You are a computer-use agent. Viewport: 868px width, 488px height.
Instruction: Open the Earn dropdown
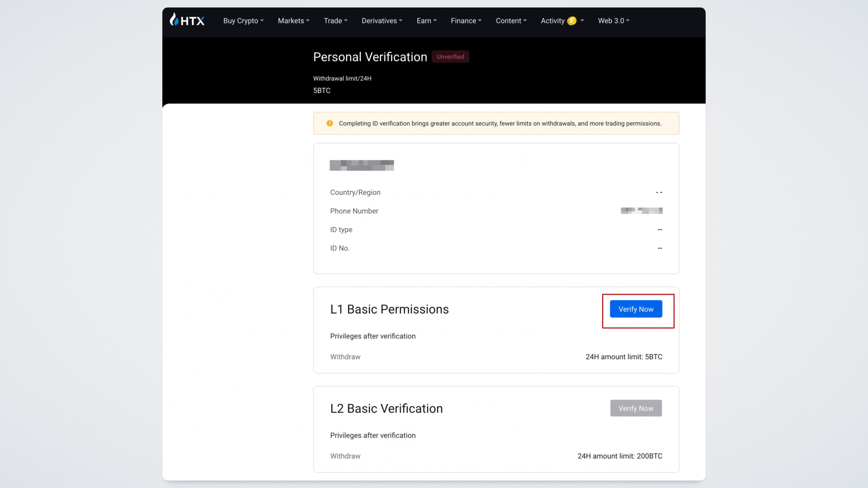(x=426, y=21)
